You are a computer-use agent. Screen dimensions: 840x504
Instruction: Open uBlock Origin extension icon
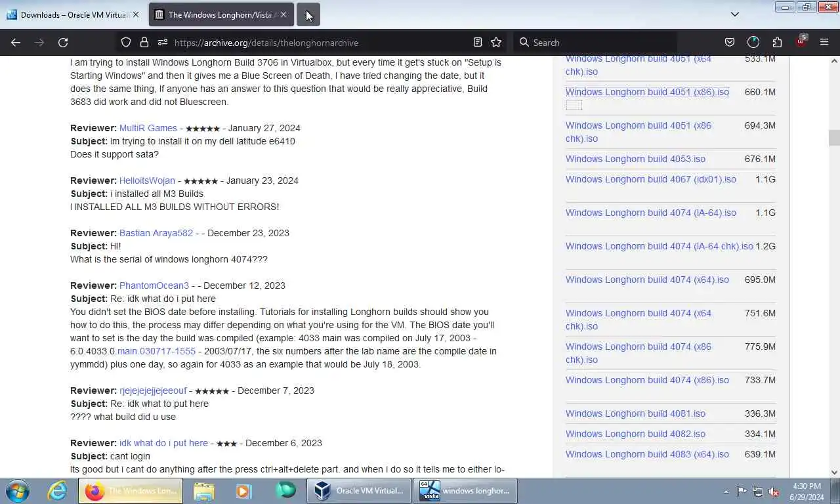coord(801,41)
